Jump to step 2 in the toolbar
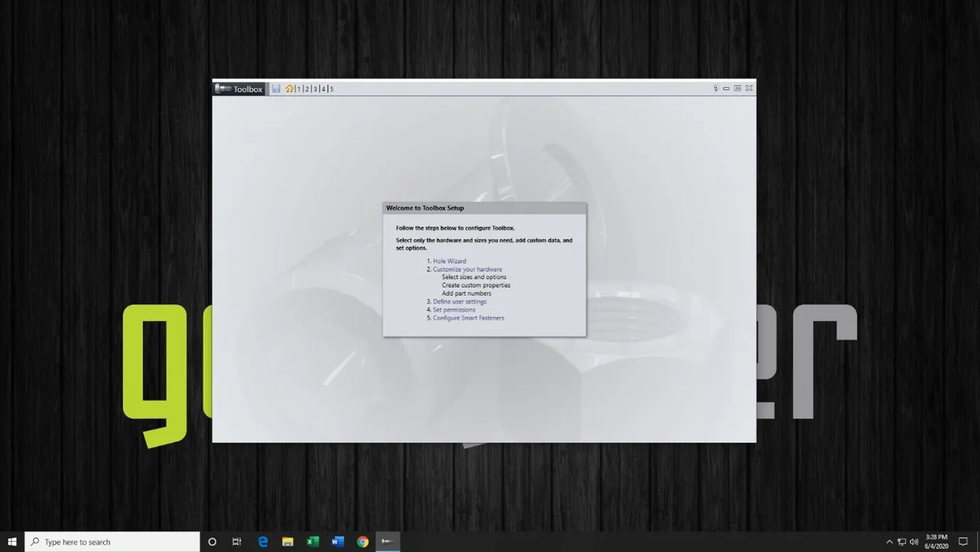Viewport: 980px width, 552px height. tap(307, 89)
